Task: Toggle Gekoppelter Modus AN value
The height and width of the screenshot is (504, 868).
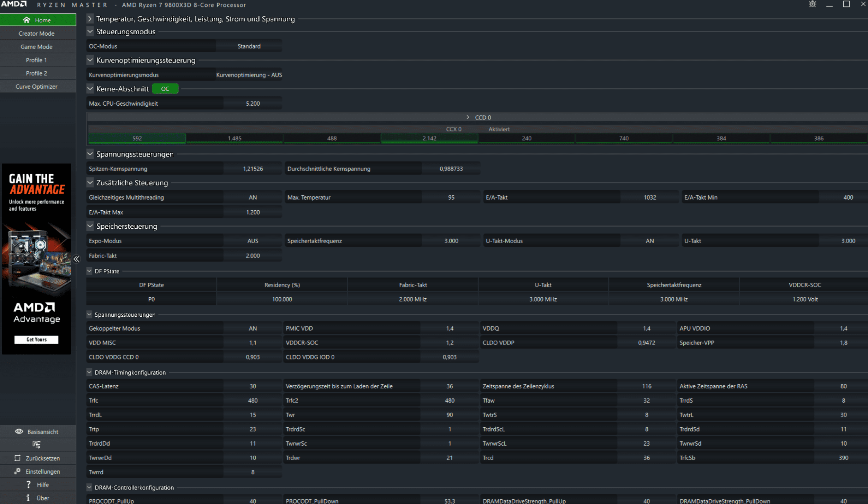Action: tap(252, 328)
